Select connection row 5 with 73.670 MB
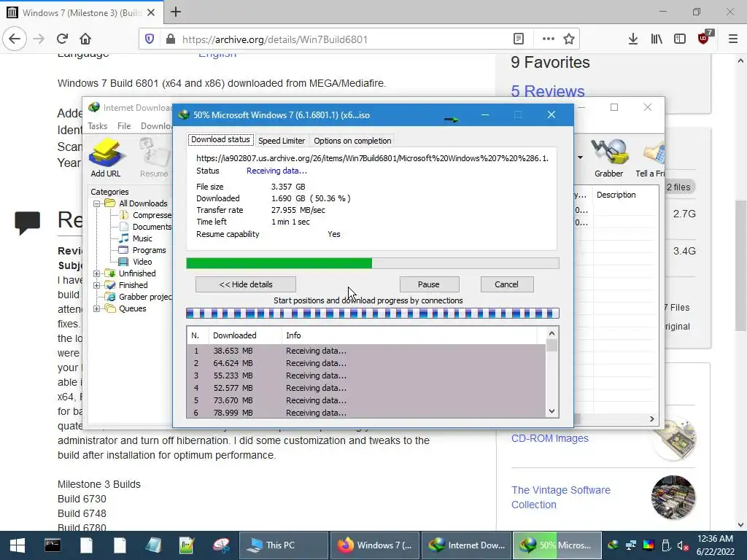Screen dimensions: 747x560 point(366,400)
